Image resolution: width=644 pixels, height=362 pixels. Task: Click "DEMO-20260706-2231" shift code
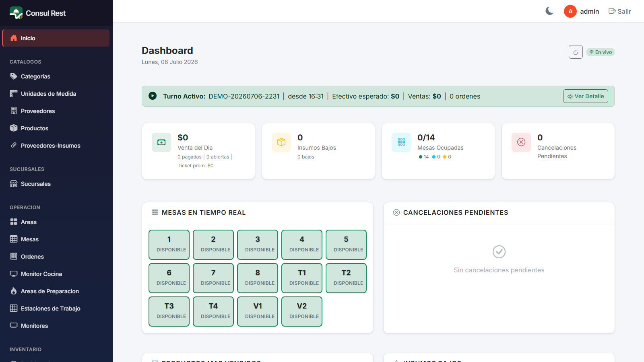[244, 96]
